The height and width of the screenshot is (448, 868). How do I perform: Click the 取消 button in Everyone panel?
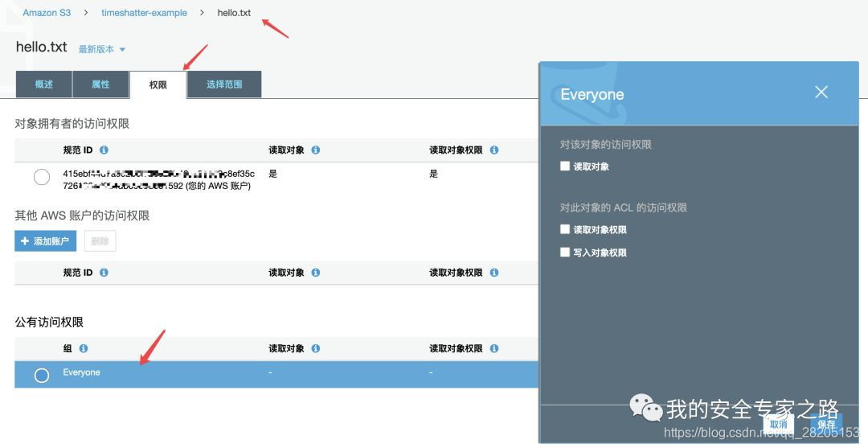pos(778,424)
